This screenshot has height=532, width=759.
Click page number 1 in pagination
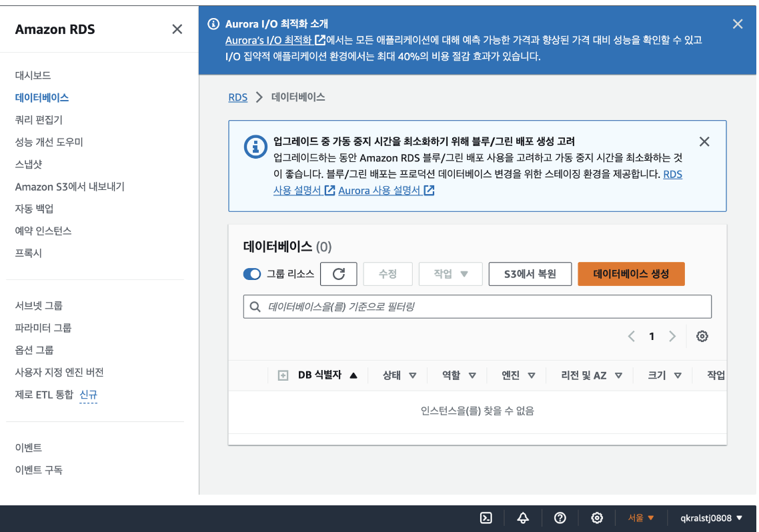click(652, 336)
